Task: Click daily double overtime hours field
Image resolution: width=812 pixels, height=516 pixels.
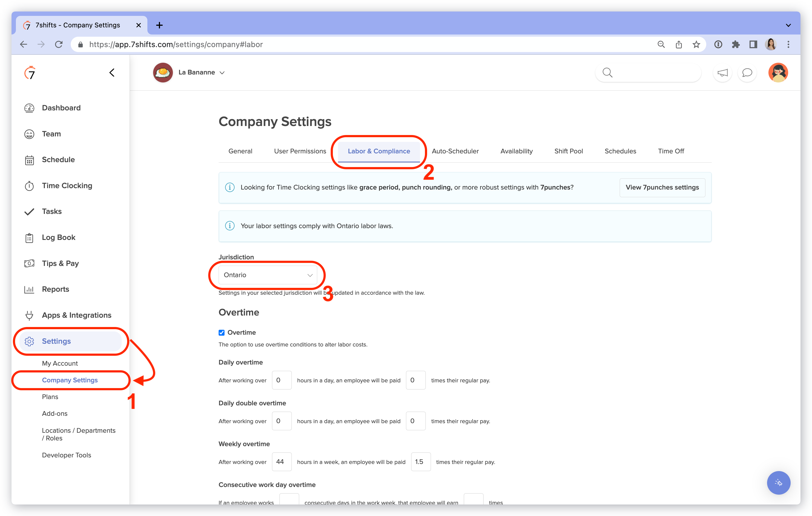Action: point(282,421)
